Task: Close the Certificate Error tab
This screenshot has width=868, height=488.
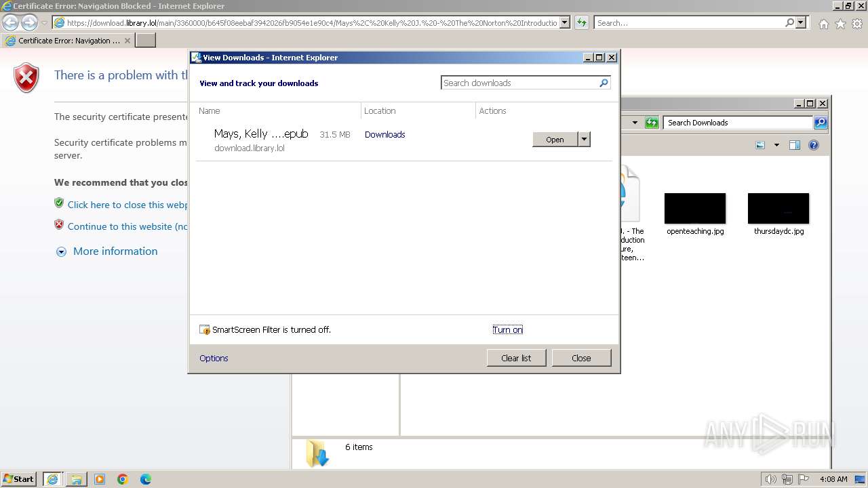Action: [x=127, y=41]
